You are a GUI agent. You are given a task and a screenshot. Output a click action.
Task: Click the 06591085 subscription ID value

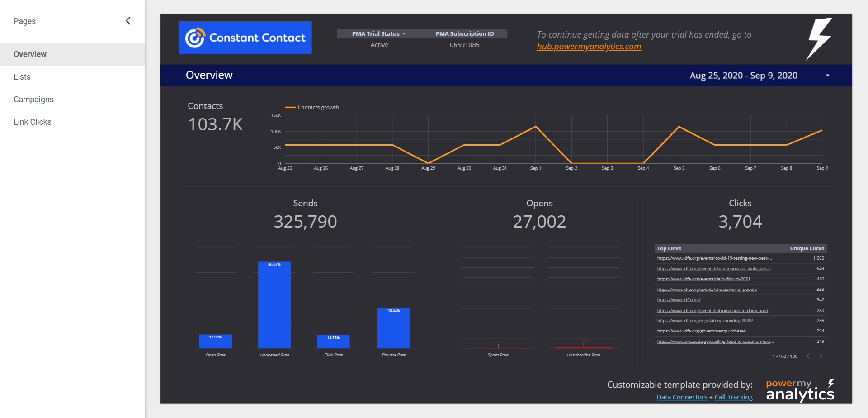coord(464,45)
